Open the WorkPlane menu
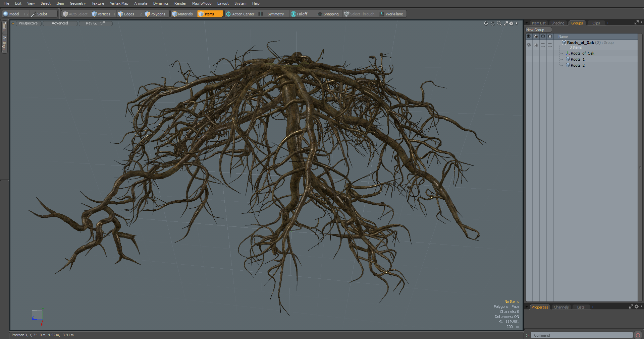This screenshot has height=339, width=644. coord(391,14)
